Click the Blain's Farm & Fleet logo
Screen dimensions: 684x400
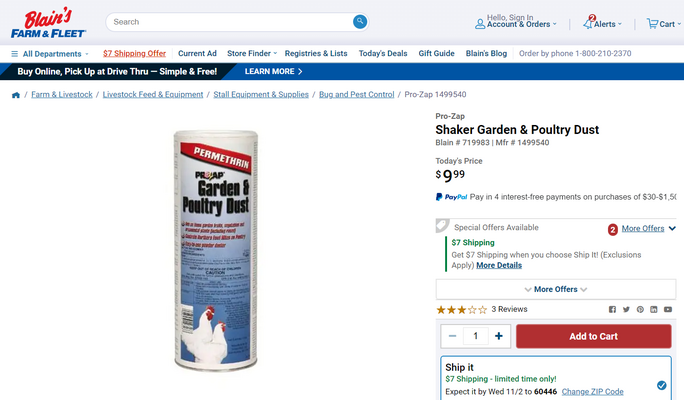pos(48,23)
